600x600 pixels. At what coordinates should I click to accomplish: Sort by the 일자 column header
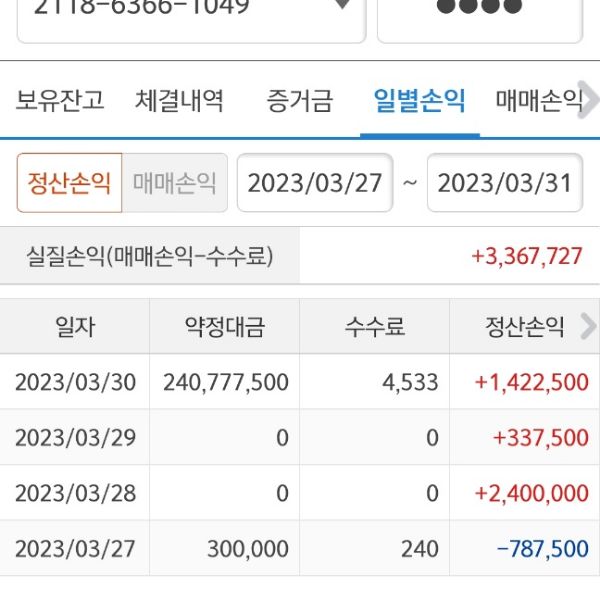click(x=75, y=327)
